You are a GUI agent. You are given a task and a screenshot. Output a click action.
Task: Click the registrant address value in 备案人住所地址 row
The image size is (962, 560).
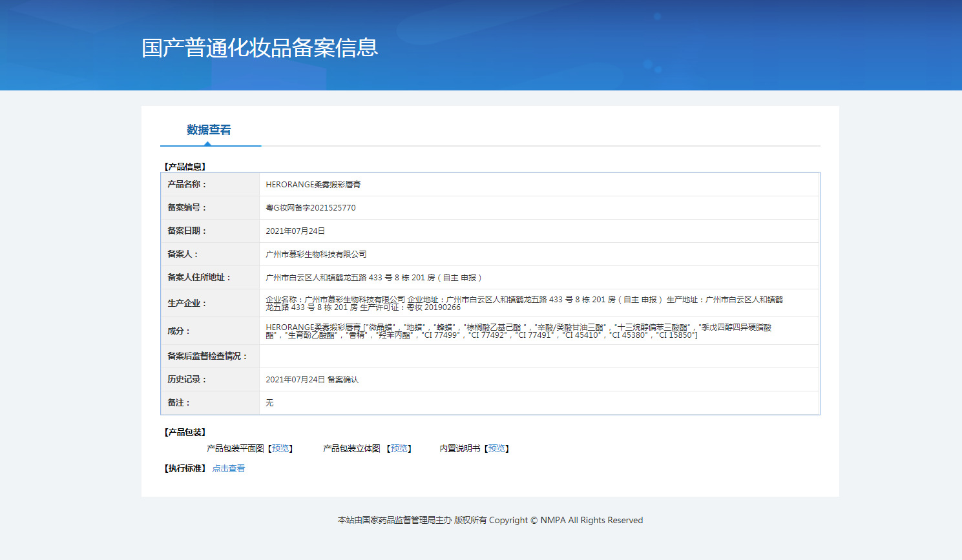(373, 278)
